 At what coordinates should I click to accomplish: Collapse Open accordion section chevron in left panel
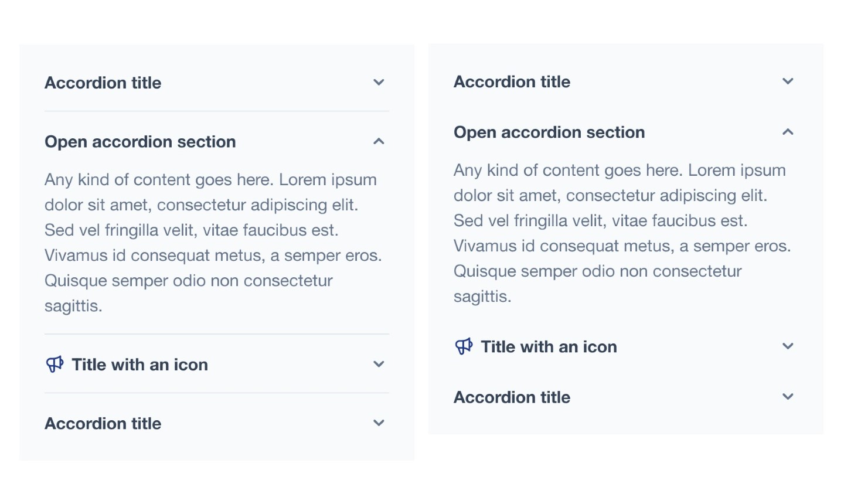[x=379, y=141]
